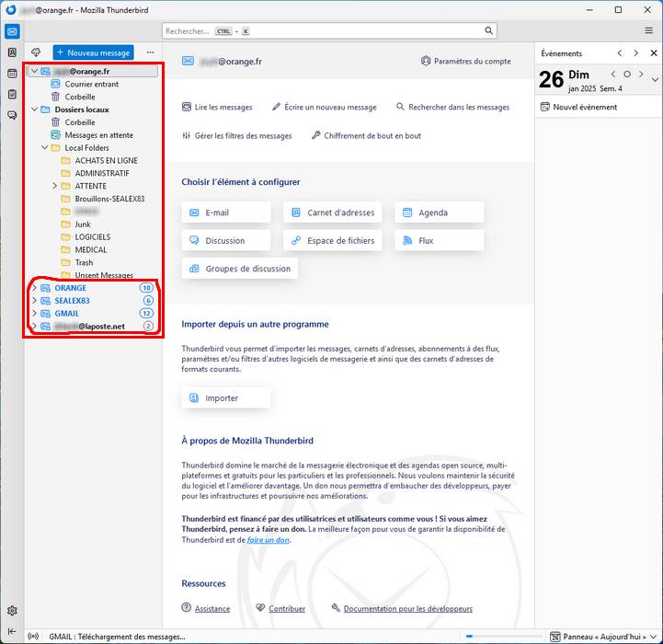Open the Mail space icon in sidebar
The width and height of the screenshot is (663, 644).
pos(12,31)
